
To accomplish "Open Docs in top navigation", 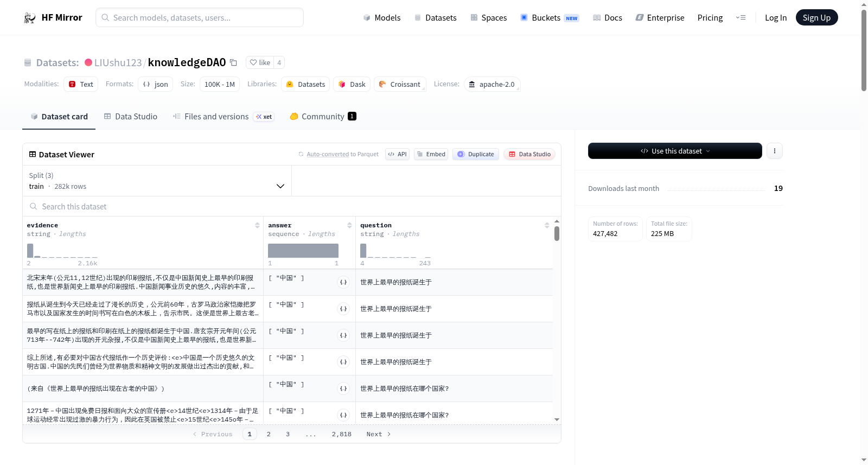I will 607,17.
